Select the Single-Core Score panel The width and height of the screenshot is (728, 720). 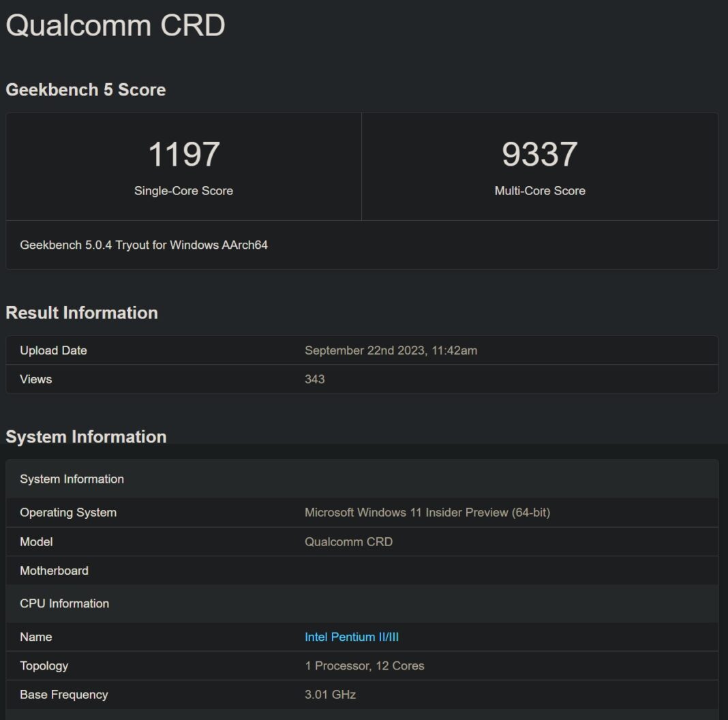184,166
